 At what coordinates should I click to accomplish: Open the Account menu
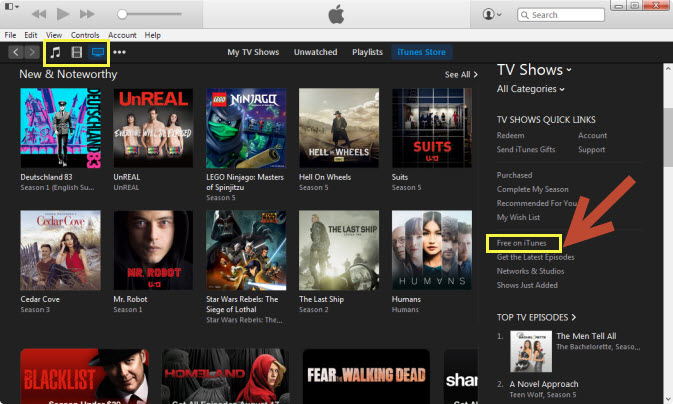122,35
